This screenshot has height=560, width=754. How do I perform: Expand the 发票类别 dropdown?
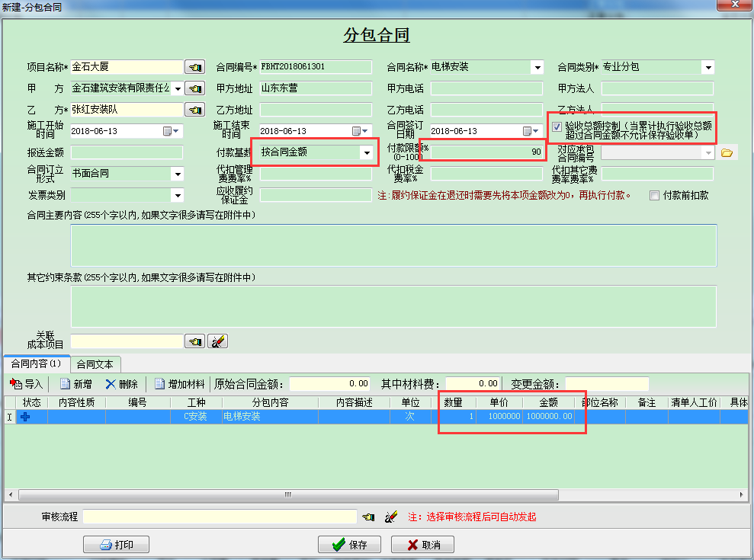point(177,196)
